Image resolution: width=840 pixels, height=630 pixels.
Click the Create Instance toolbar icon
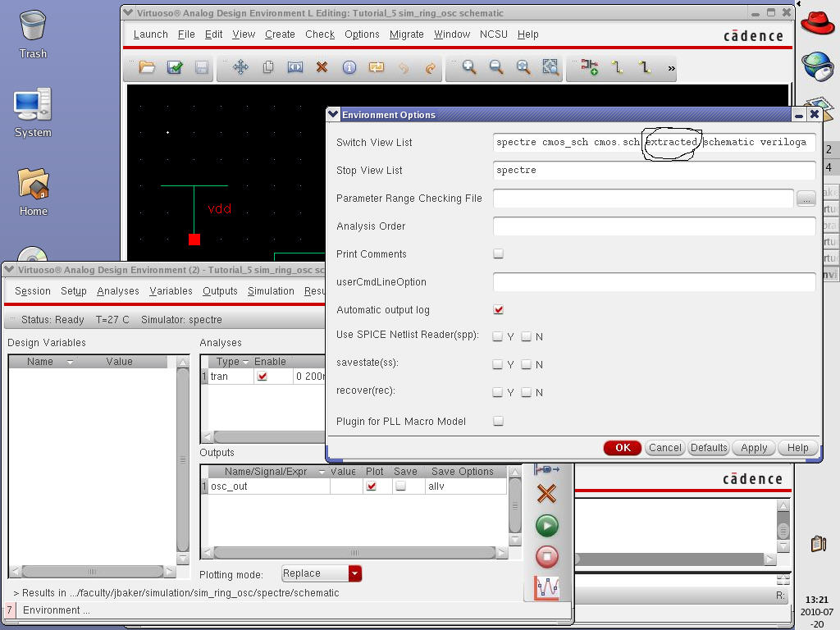(x=590, y=68)
